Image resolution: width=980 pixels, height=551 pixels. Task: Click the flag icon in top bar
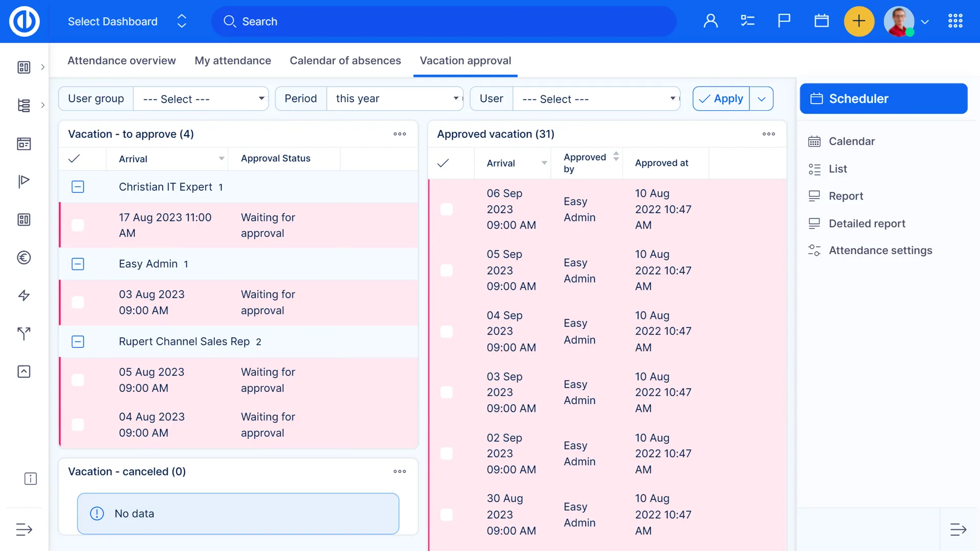click(784, 21)
